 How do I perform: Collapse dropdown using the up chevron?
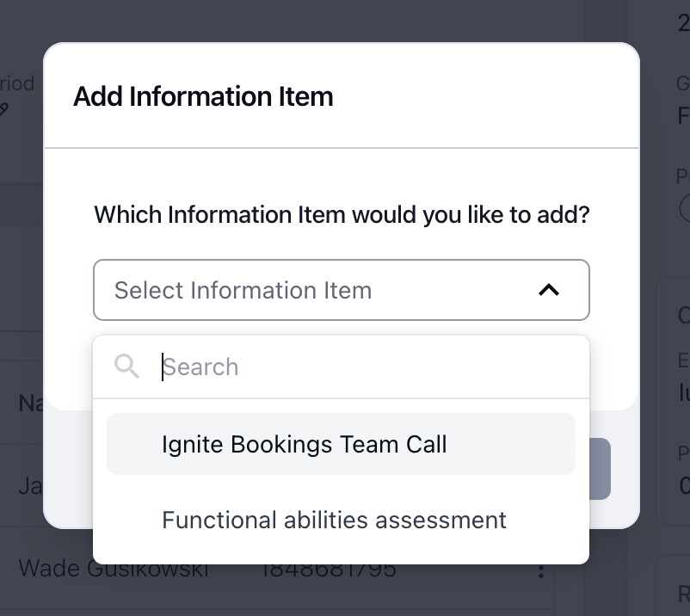(549, 291)
